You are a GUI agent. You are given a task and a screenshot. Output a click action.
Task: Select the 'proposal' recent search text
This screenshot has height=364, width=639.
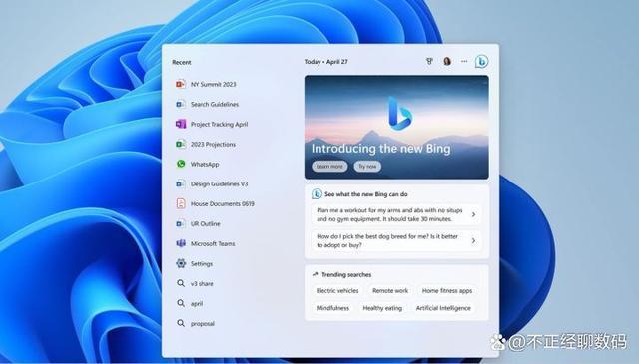[x=202, y=324]
